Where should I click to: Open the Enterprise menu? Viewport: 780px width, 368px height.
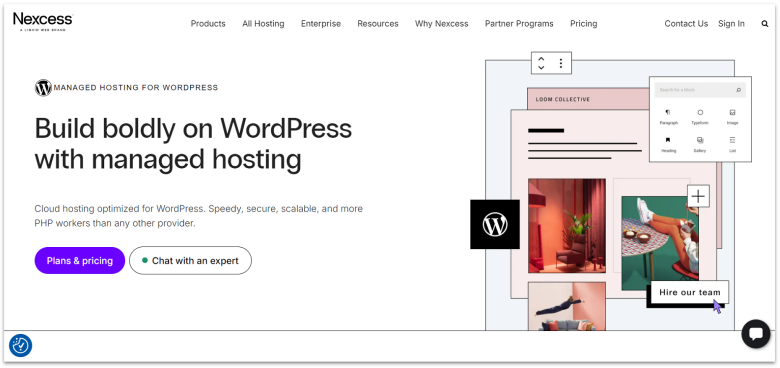pos(321,23)
